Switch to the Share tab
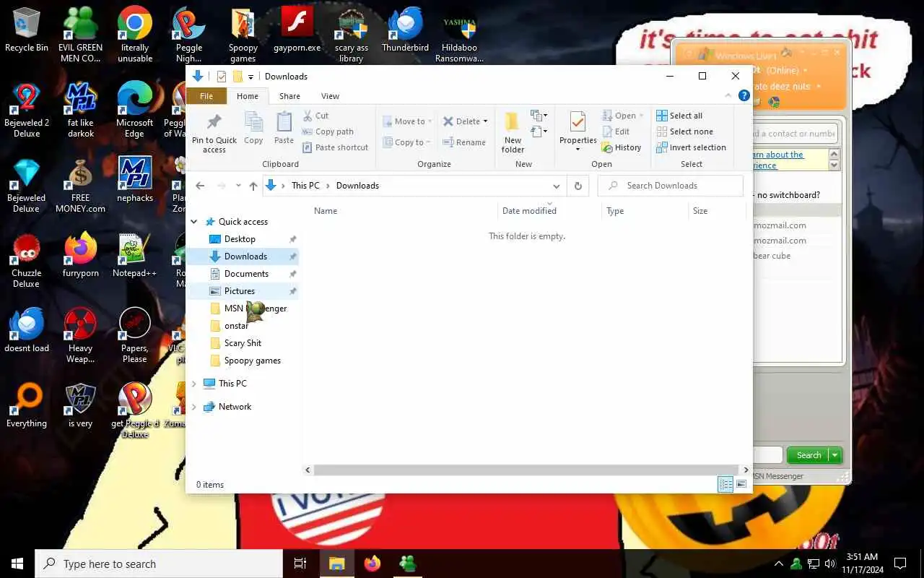The height and width of the screenshot is (578, 924). pos(289,96)
